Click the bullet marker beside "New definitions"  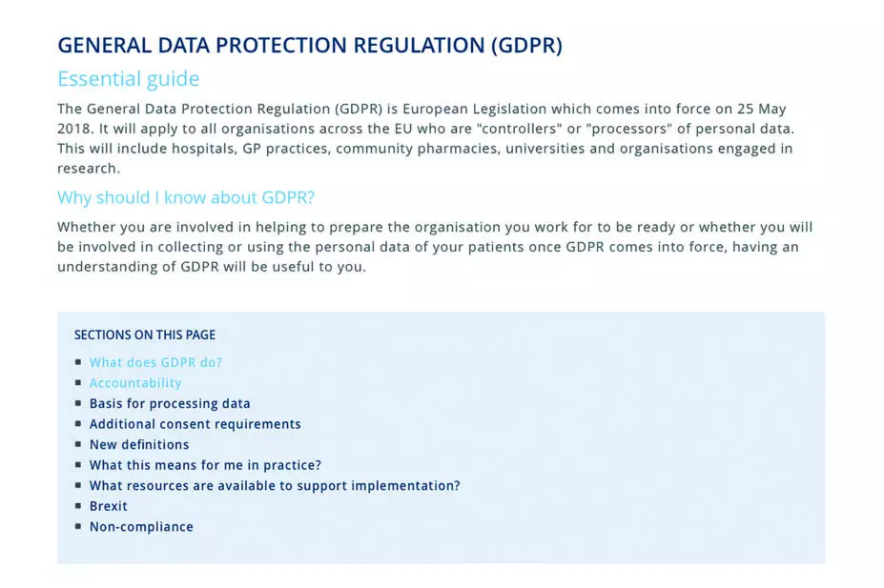click(78, 444)
